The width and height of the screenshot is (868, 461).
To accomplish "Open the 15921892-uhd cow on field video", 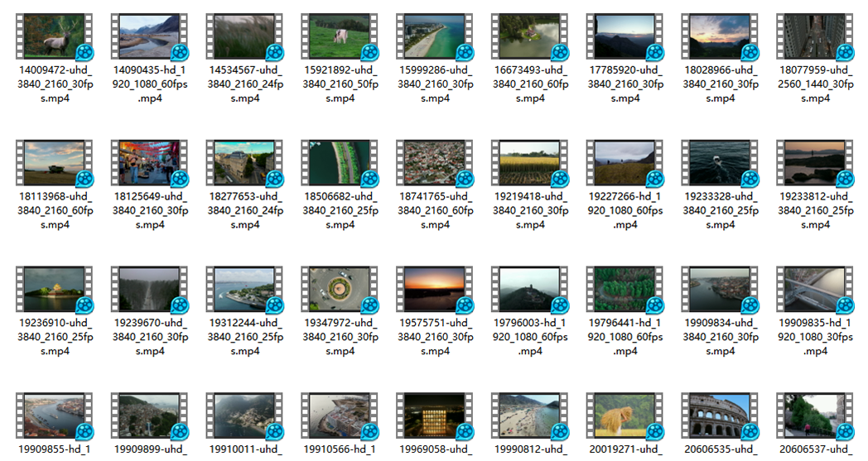I will coord(340,36).
